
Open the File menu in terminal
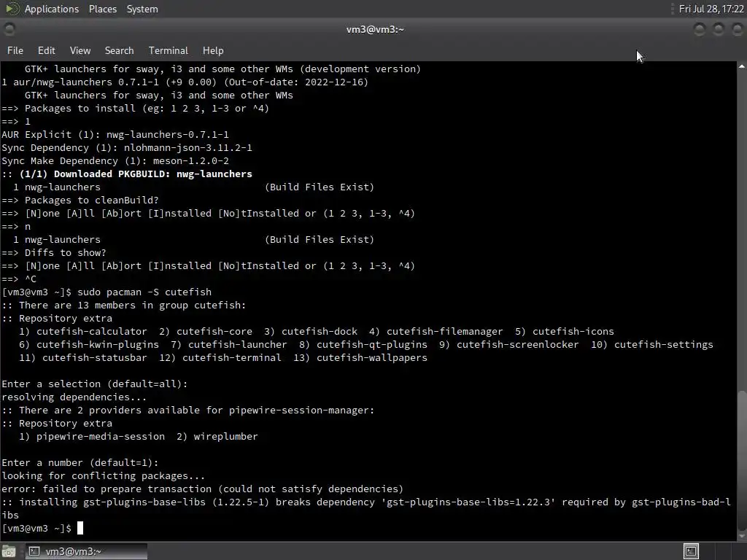[x=15, y=50]
